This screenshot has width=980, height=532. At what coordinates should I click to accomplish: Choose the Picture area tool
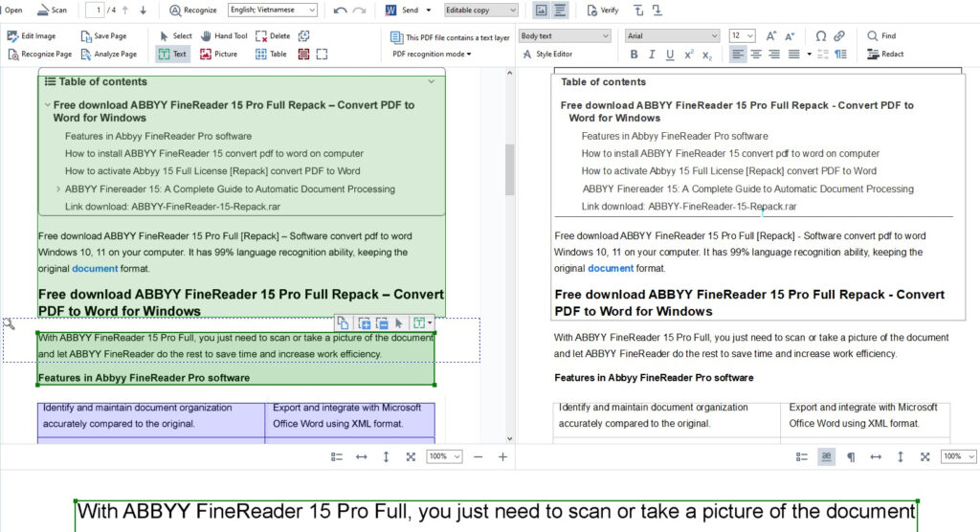(x=218, y=55)
